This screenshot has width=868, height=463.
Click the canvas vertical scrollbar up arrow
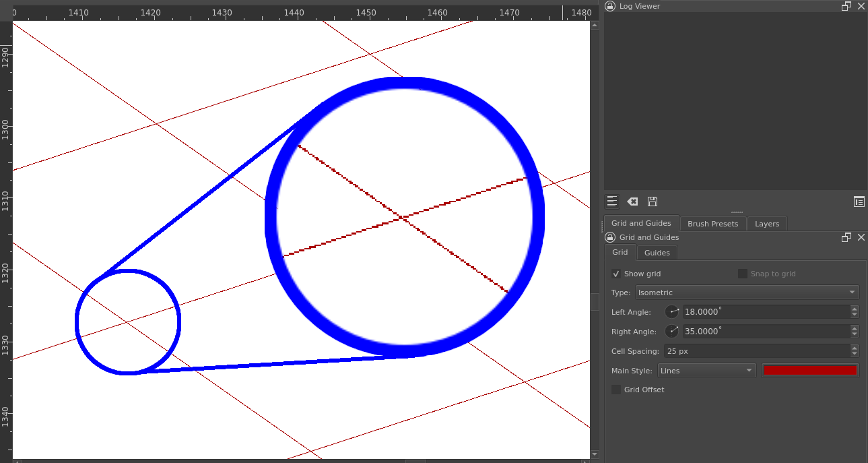595,26
